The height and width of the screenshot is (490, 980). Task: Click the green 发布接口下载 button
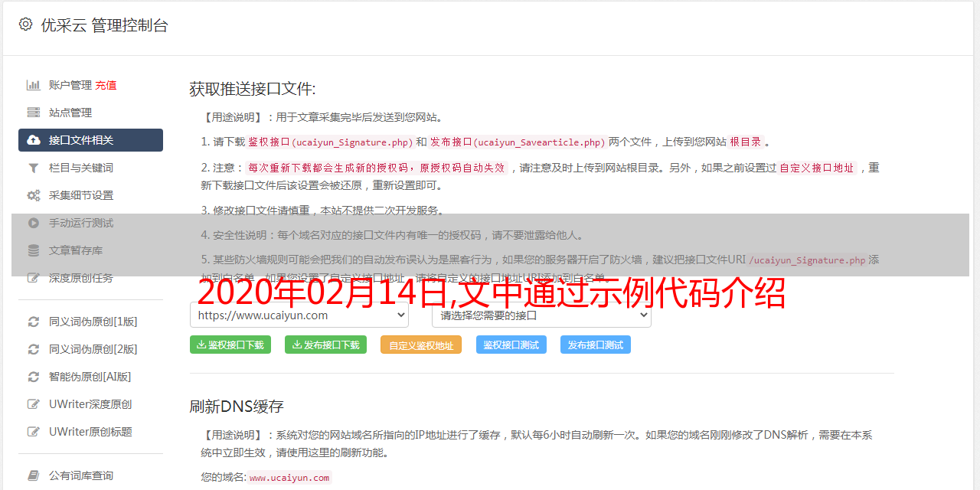point(325,345)
